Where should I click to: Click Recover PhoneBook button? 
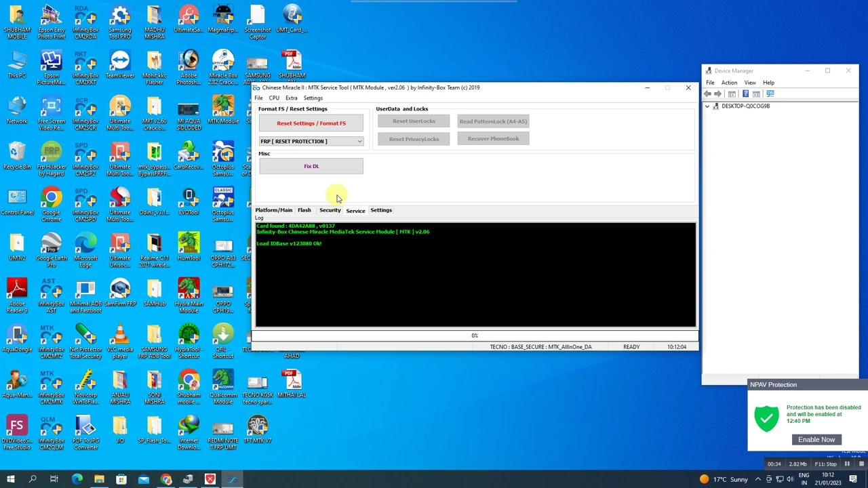[x=493, y=139]
